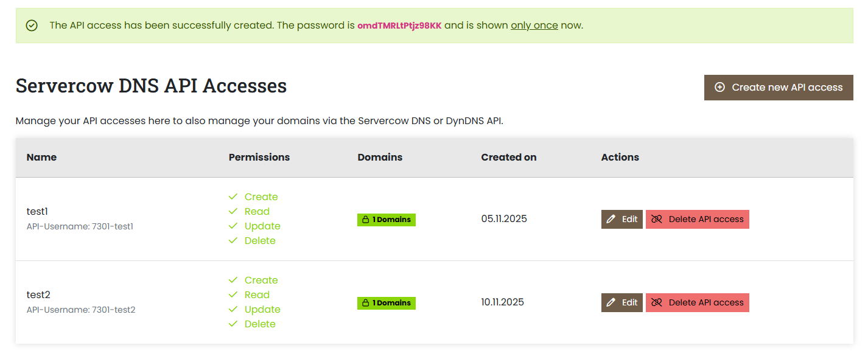
Task: Expand the 1 Domains badge for test2
Action: (x=387, y=302)
